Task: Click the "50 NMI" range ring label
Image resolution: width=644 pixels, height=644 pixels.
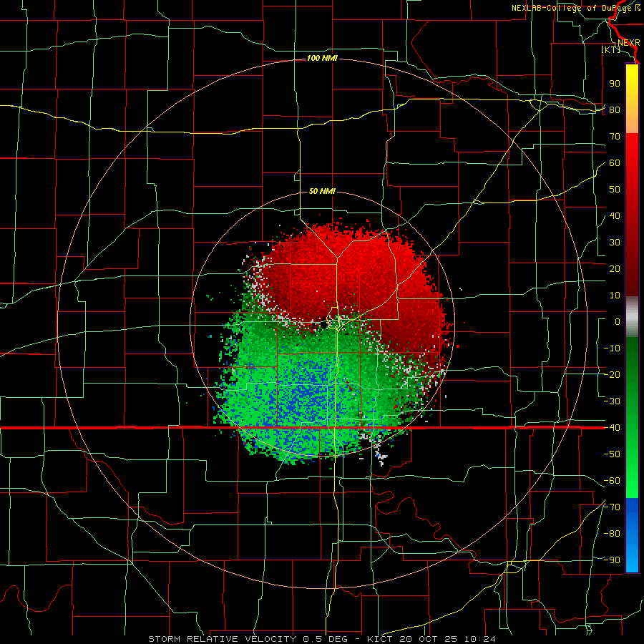Action: click(x=322, y=191)
